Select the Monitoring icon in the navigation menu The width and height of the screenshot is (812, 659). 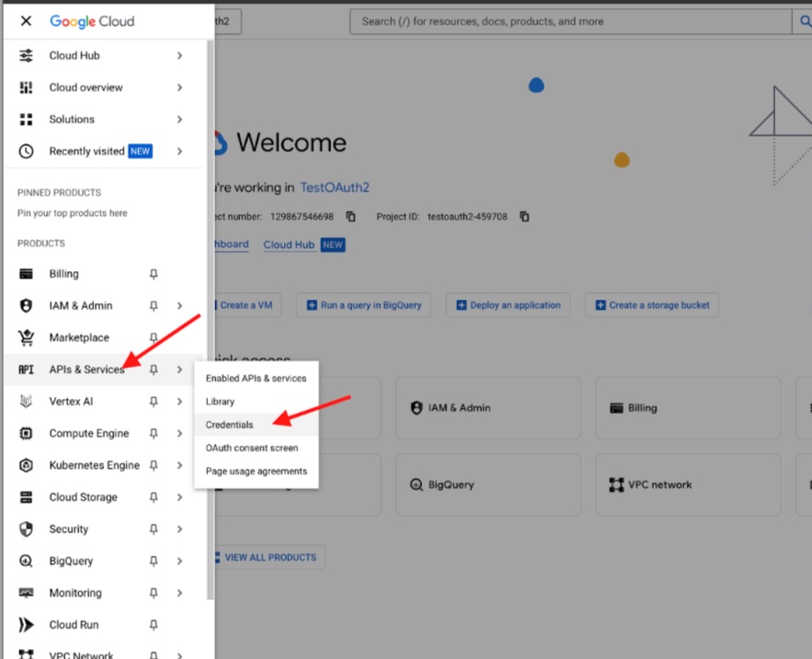click(26, 592)
